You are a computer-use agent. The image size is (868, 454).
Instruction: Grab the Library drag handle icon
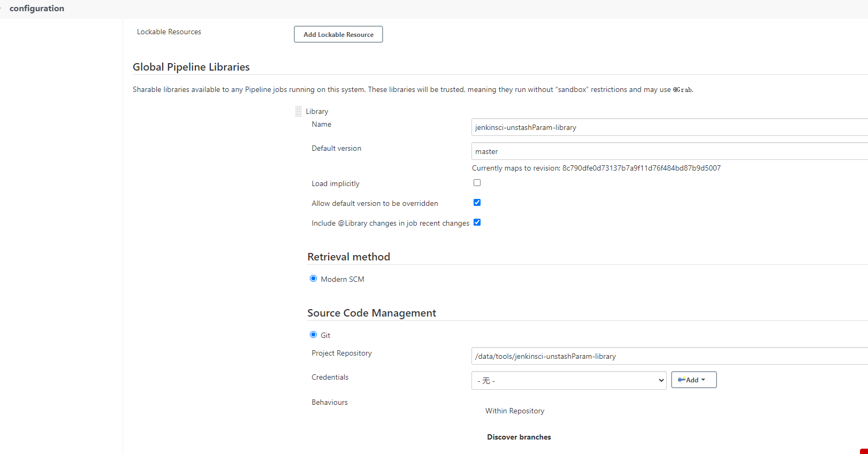(299, 111)
